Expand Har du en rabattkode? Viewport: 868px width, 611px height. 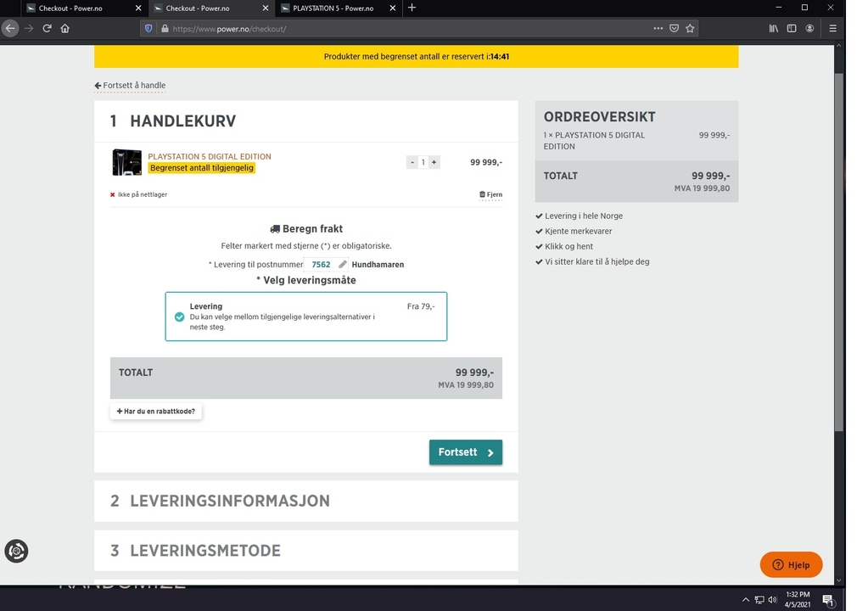coord(156,412)
